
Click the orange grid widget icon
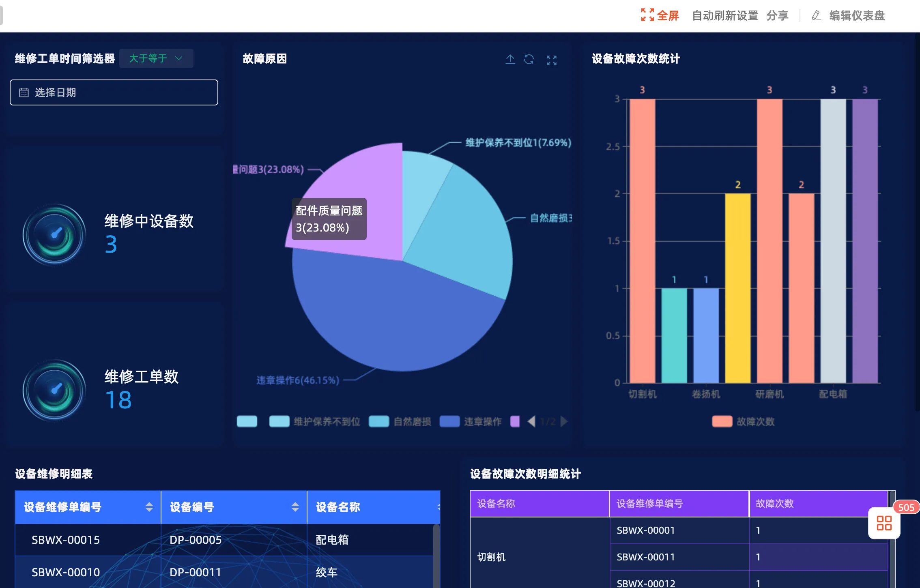pos(884,523)
